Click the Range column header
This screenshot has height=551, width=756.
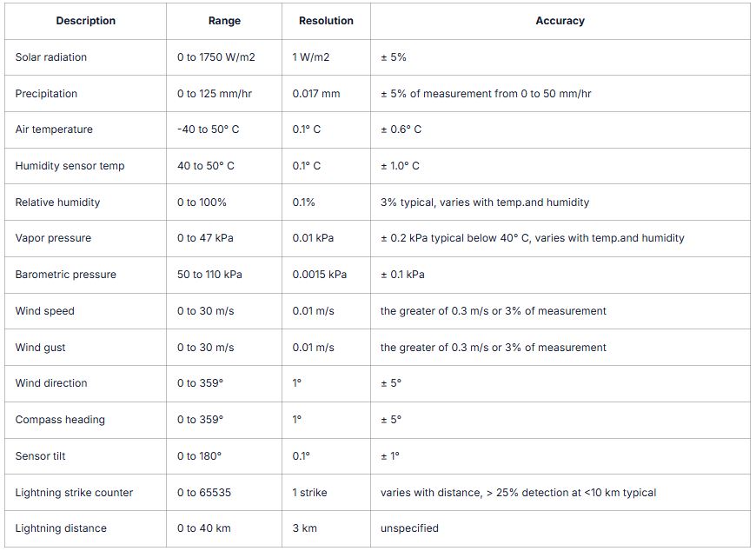(224, 21)
